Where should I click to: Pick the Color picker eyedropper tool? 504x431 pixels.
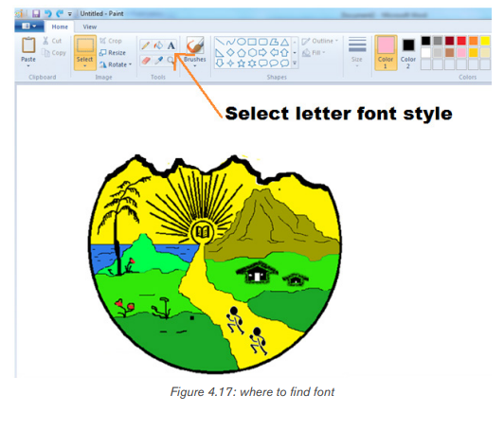click(x=158, y=60)
